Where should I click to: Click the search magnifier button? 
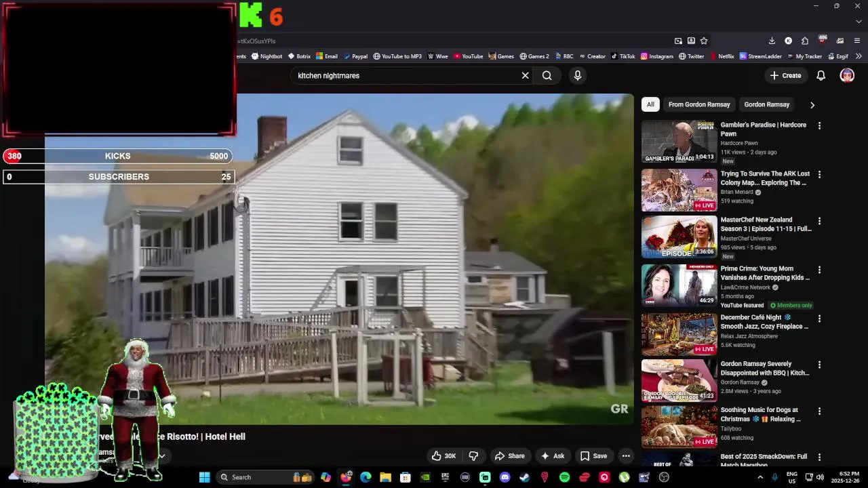tap(547, 75)
